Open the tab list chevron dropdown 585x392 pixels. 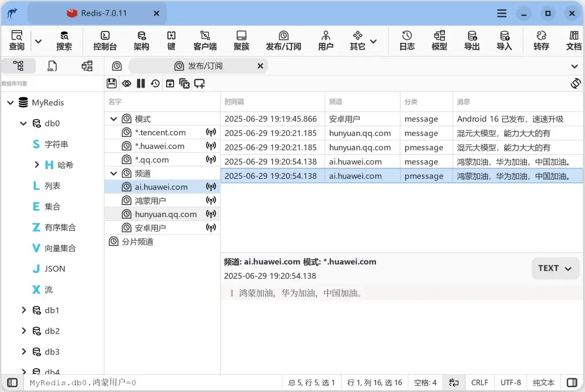pyautogui.click(x=575, y=67)
